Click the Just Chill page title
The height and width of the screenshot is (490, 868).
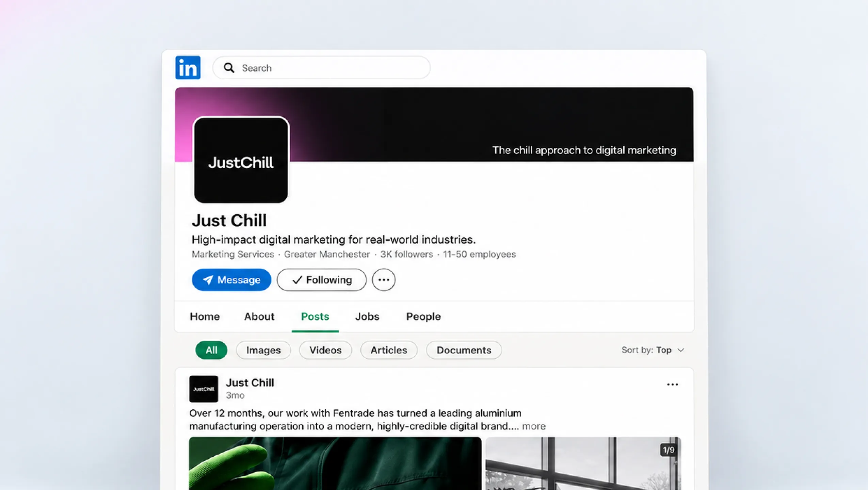tap(229, 220)
